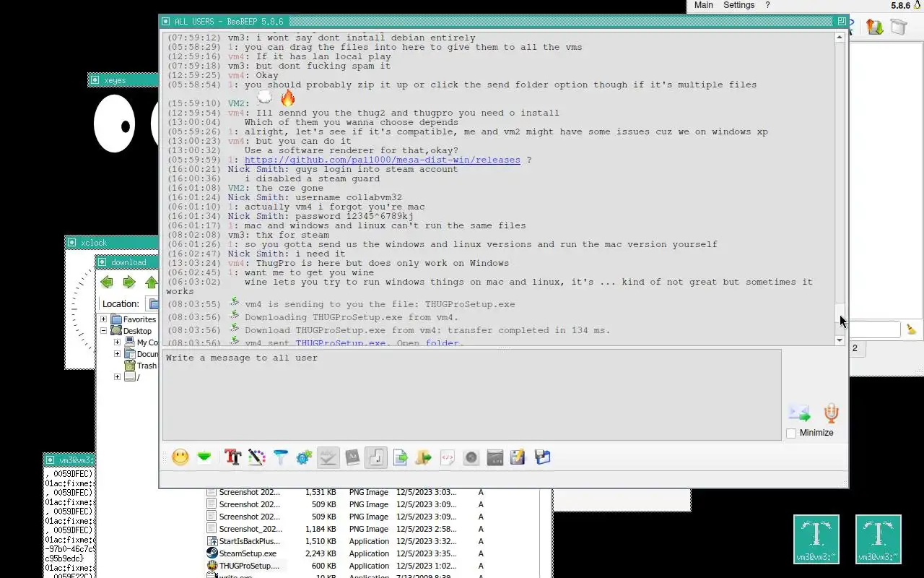924x578 pixels.
Task: Click the green down-arrow icon in chat toolbar
Action: click(204, 457)
